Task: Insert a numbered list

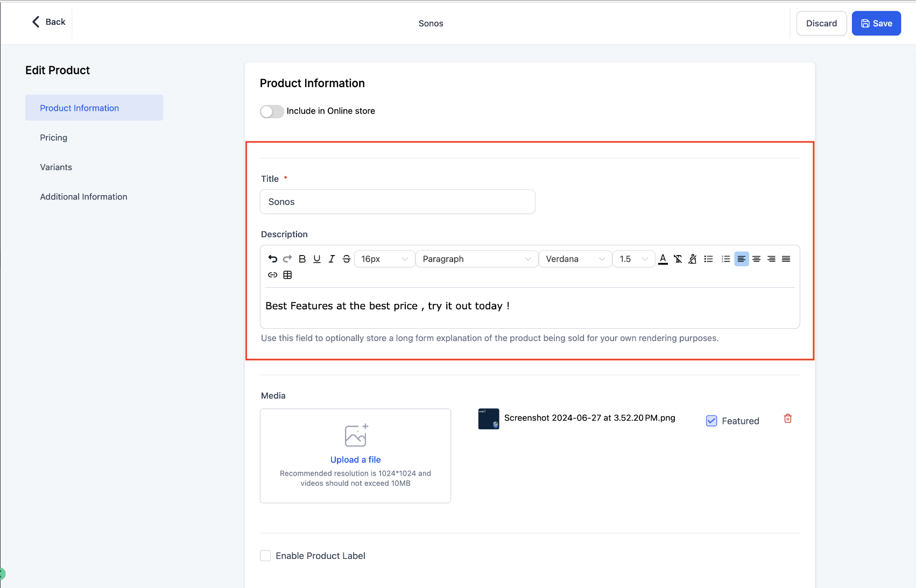Action: tap(726, 259)
